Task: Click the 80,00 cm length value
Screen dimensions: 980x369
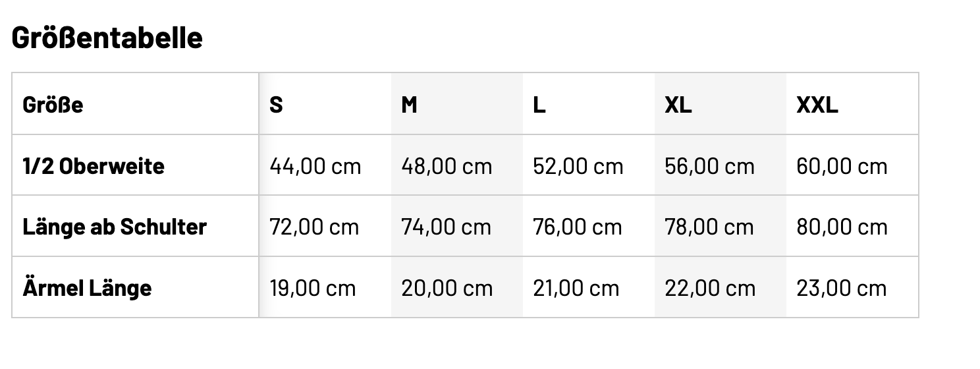Action: (x=842, y=227)
